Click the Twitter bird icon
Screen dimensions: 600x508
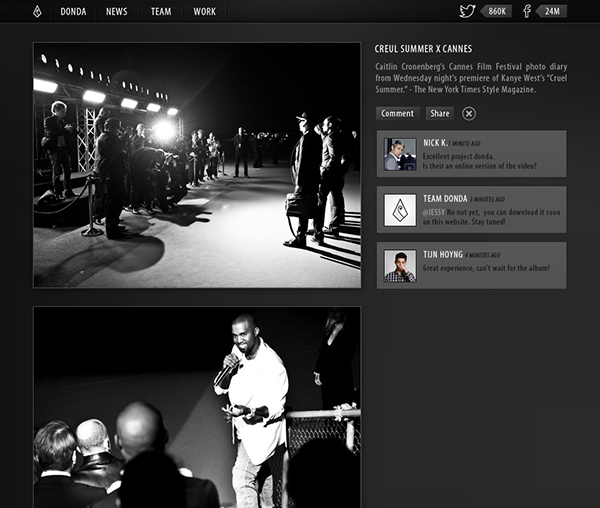[467, 11]
